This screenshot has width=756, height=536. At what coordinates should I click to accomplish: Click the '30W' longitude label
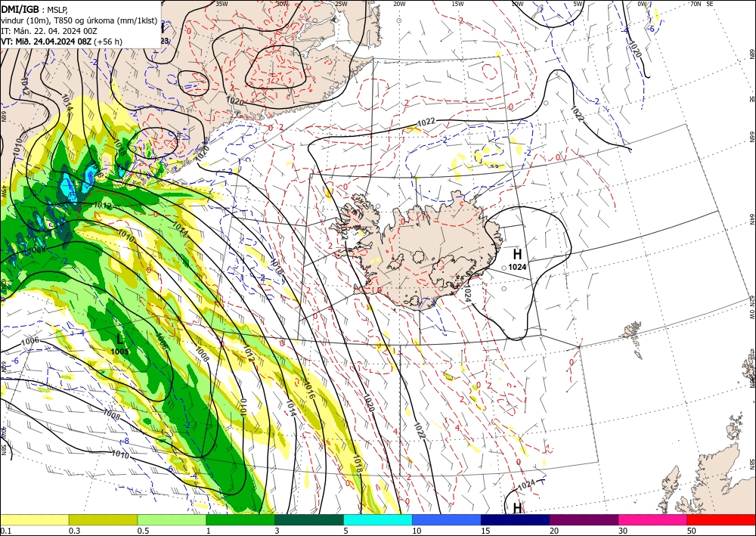(283, 4)
